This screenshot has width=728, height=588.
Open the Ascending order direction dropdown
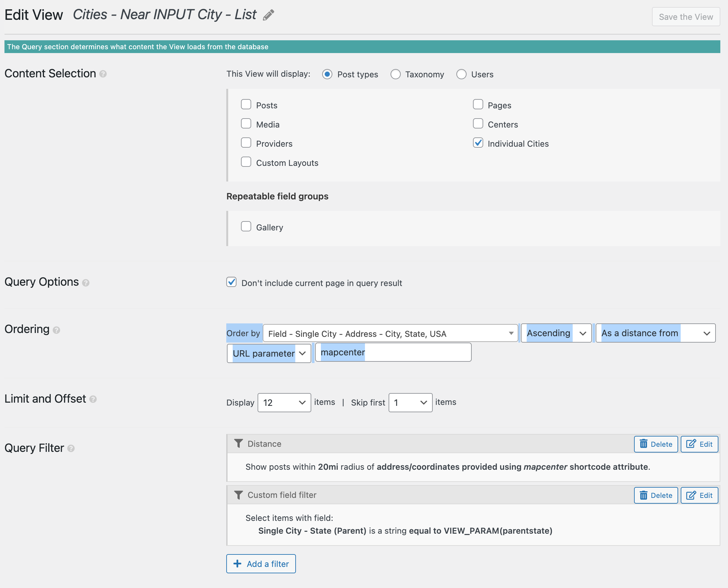(x=556, y=333)
